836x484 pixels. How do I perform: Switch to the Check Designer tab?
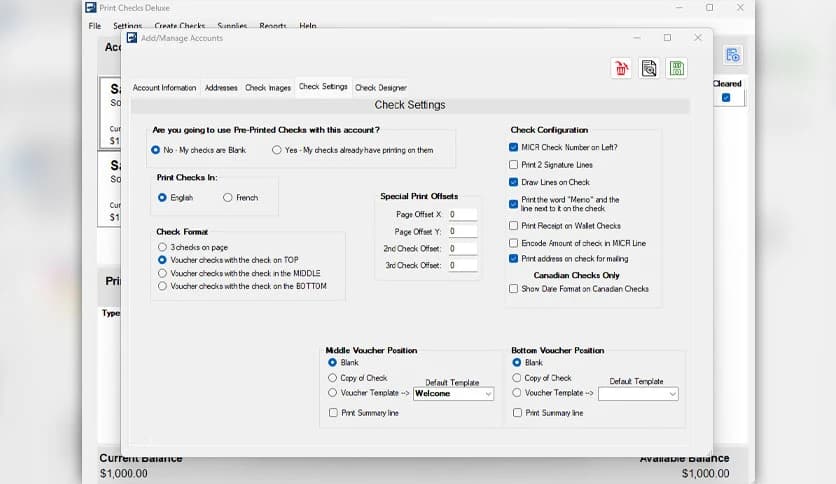381,87
